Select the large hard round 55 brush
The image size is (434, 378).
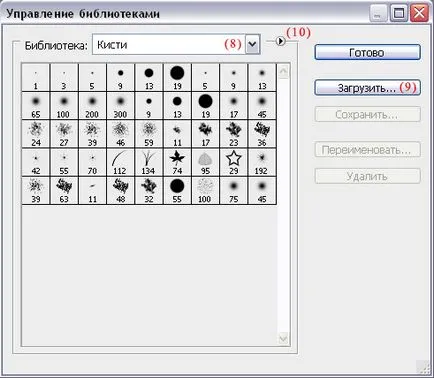(x=177, y=191)
